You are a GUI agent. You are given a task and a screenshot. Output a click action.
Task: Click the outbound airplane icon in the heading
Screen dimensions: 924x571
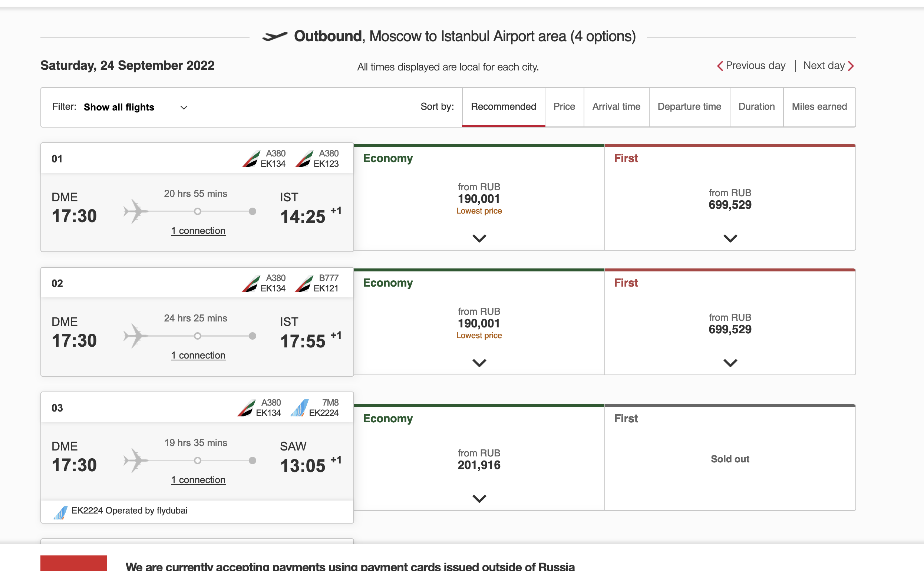coord(275,36)
